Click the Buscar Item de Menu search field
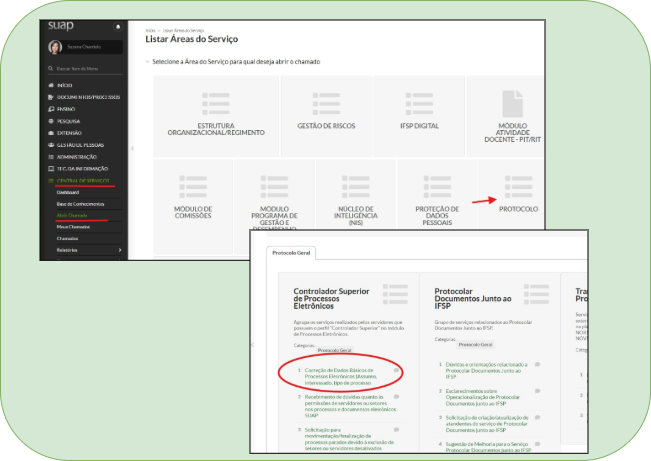 pyautogui.click(x=85, y=69)
